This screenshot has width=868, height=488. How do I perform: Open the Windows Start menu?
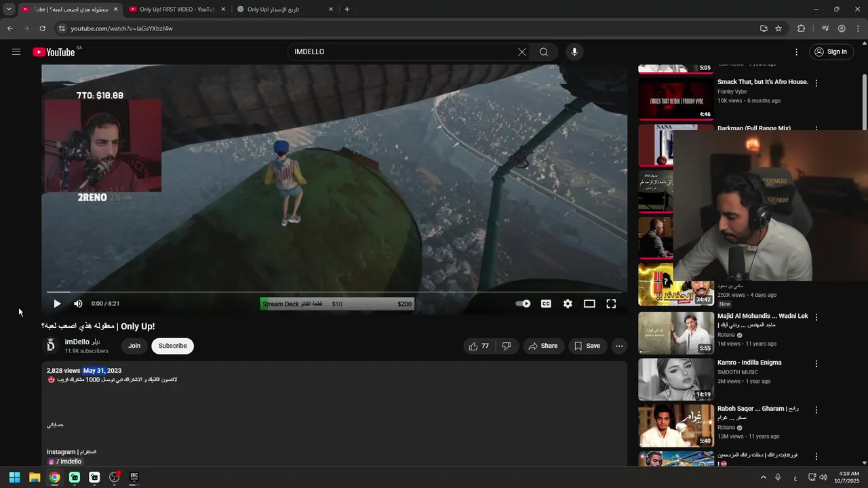click(x=14, y=477)
